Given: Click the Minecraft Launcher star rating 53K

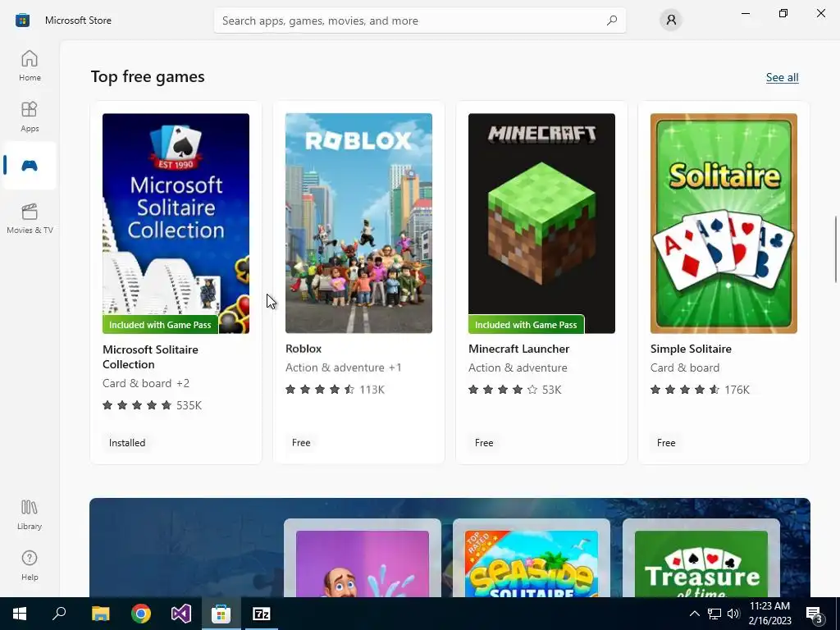Looking at the screenshot, I should coord(515,390).
